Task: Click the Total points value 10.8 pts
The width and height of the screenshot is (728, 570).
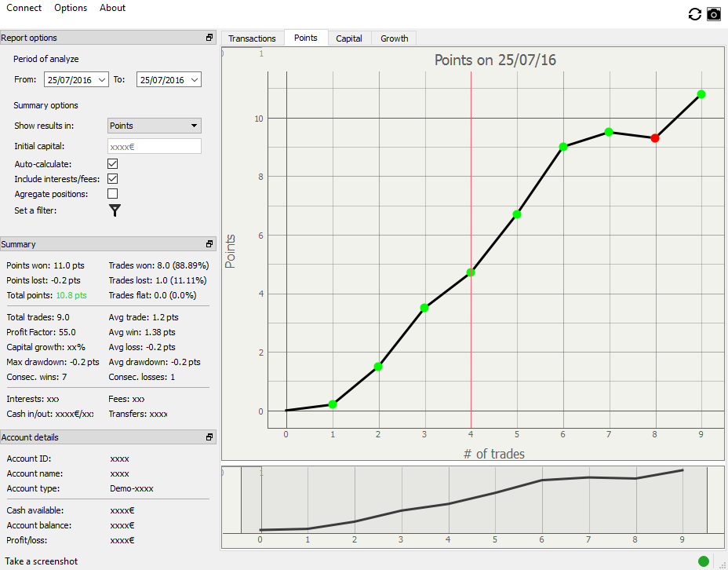Action: [x=71, y=295]
